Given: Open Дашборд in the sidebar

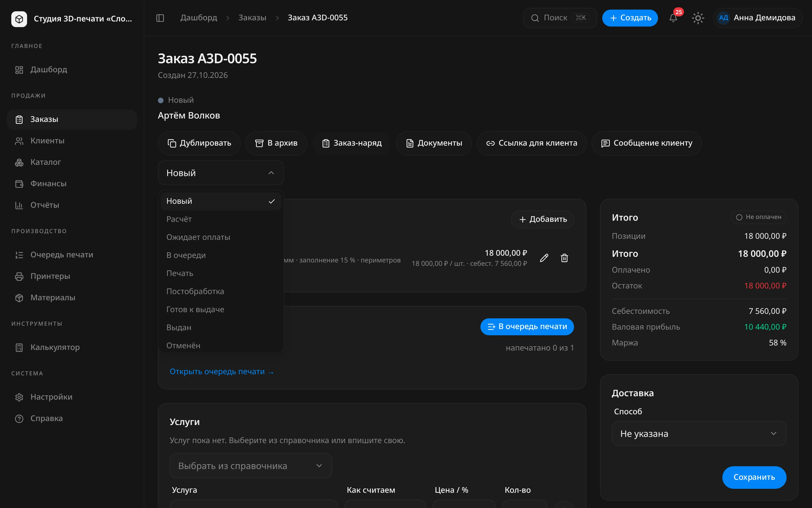Looking at the screenshot, I should point(72,69).
